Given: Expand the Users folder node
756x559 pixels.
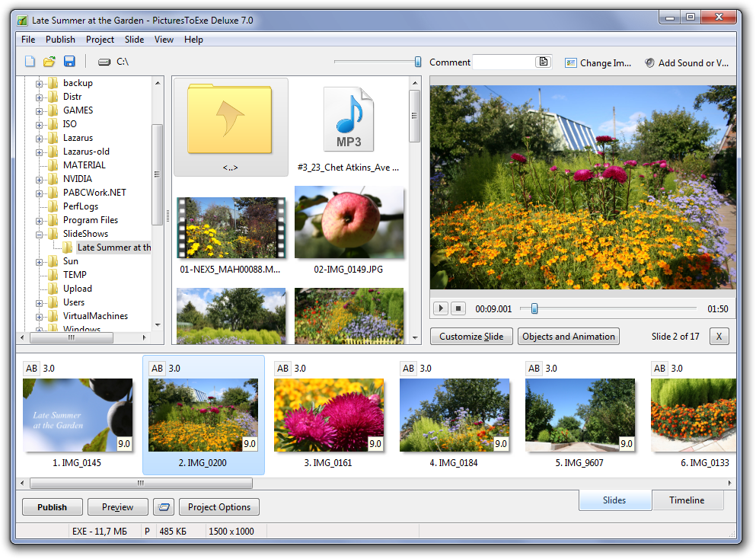Looking at the screenshot, I should pos(39,303).
